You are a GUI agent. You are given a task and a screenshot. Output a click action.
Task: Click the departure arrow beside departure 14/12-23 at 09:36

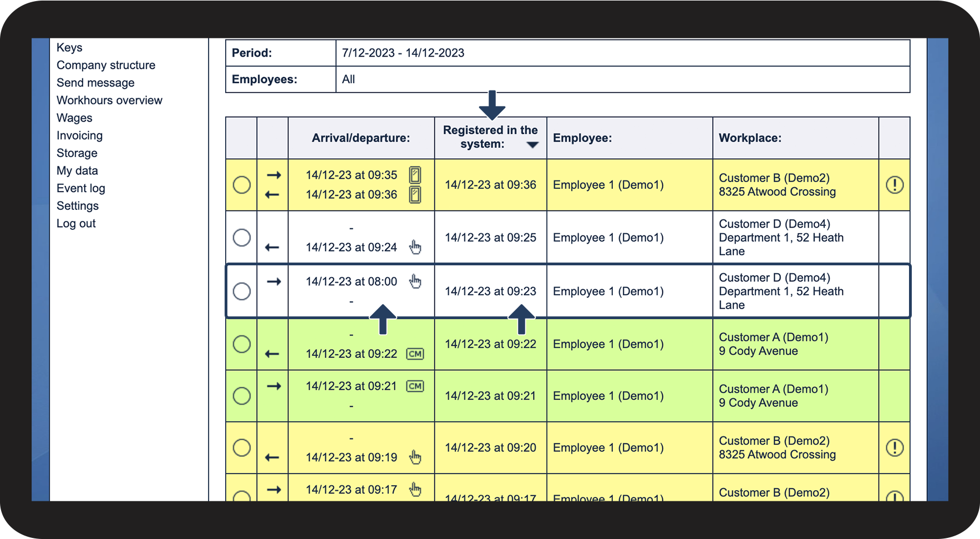(x=272, y=195)
